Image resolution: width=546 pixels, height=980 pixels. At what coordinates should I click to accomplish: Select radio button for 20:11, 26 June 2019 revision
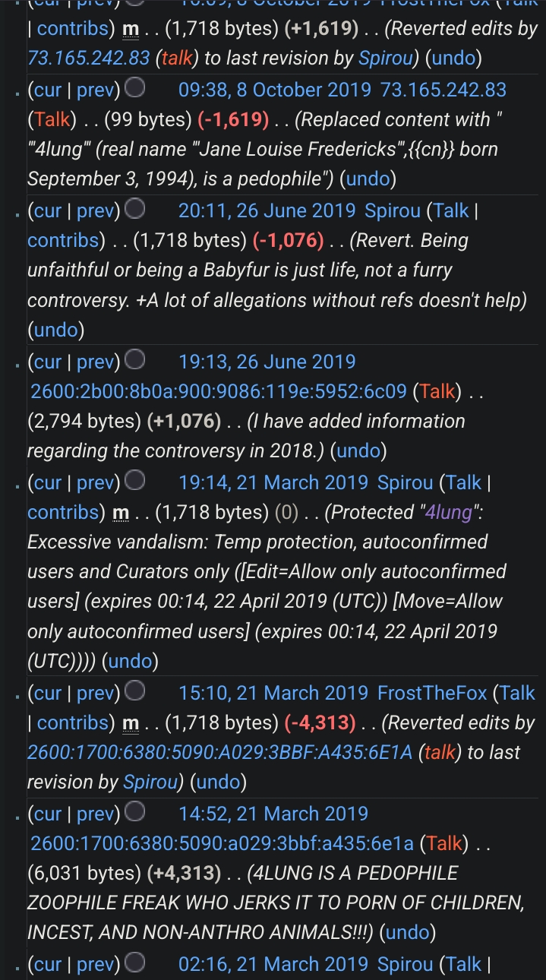[135, 210]
